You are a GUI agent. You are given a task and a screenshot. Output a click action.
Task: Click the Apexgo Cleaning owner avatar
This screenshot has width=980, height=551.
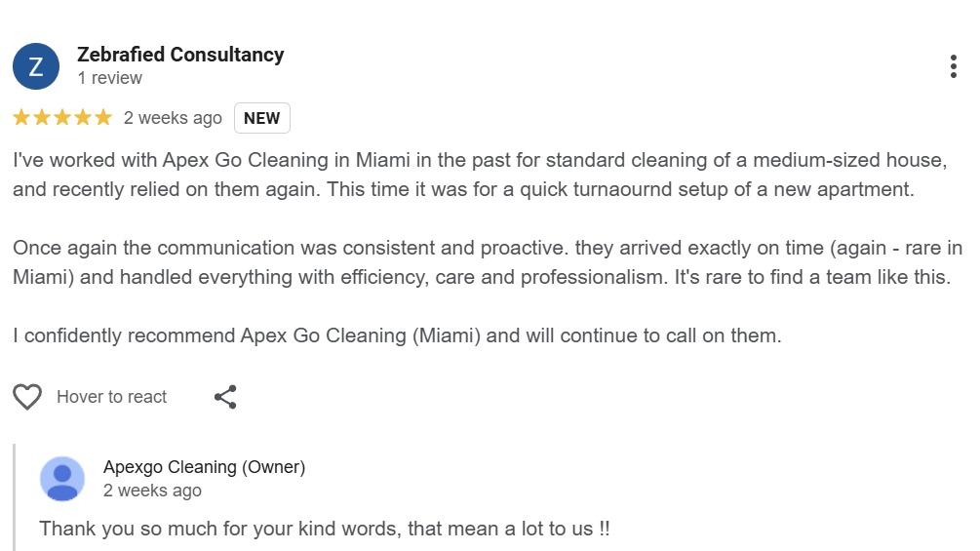click(x=62, y=479)
